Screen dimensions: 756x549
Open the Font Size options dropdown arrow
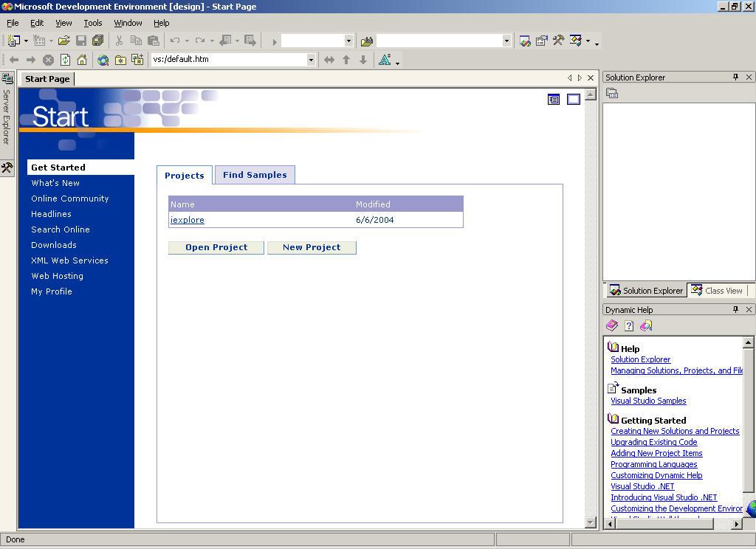click(x=397, y=63)
